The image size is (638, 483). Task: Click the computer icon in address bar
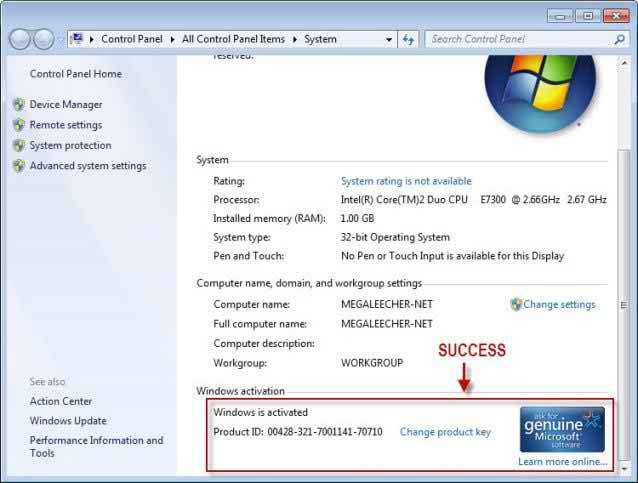[76, 39]
